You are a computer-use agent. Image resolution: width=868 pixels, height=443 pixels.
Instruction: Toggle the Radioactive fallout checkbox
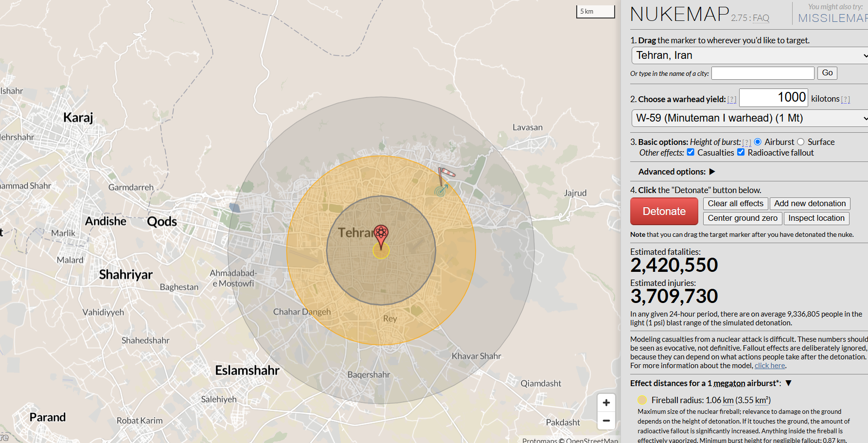(741, 152)
